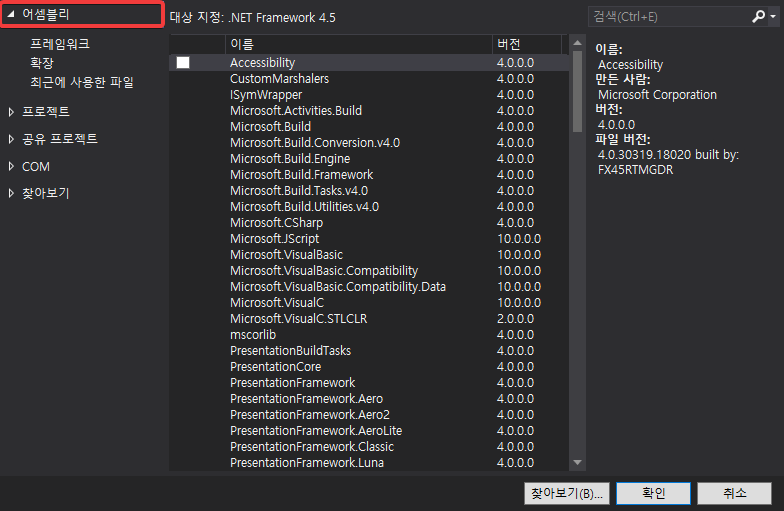784x511 pixels.
Task: Expand the 프로젝트 tree node
Action: 11,112
